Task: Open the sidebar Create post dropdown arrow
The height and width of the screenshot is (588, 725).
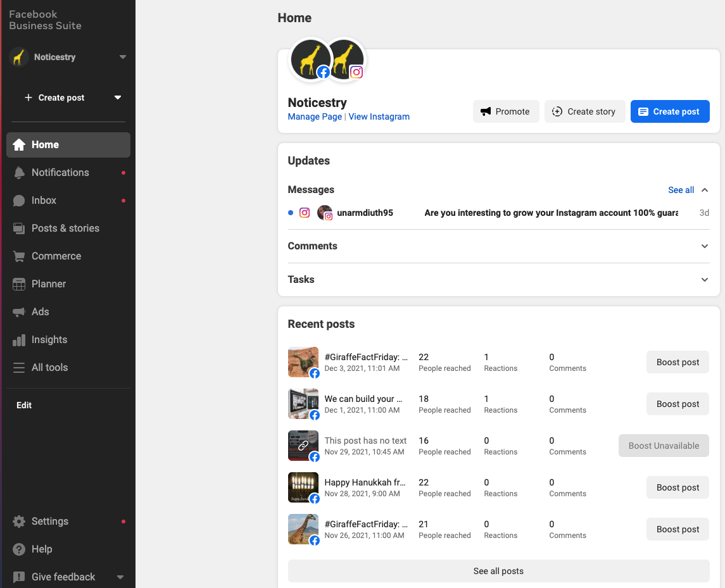Action: point(117,97)
